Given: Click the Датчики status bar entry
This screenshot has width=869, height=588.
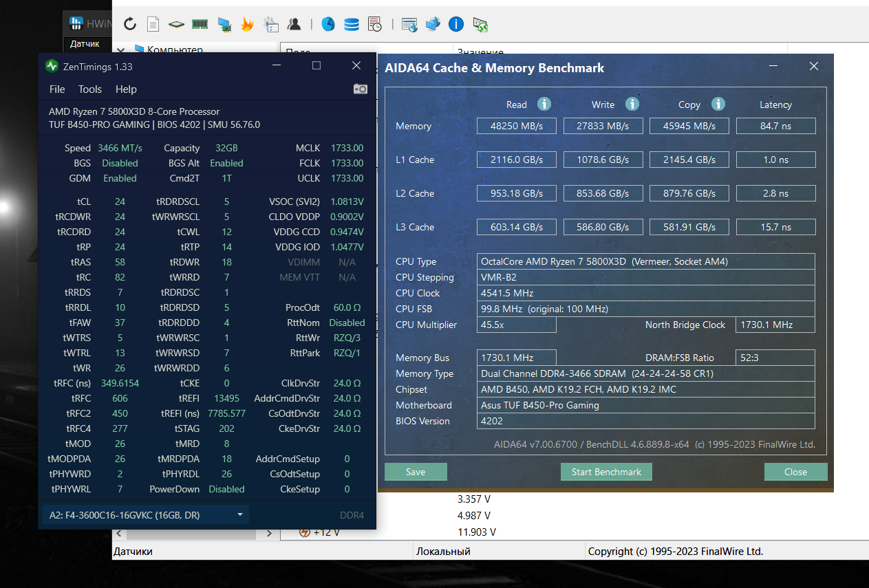Looking at the screenshot, I should (x=133, y=552).
